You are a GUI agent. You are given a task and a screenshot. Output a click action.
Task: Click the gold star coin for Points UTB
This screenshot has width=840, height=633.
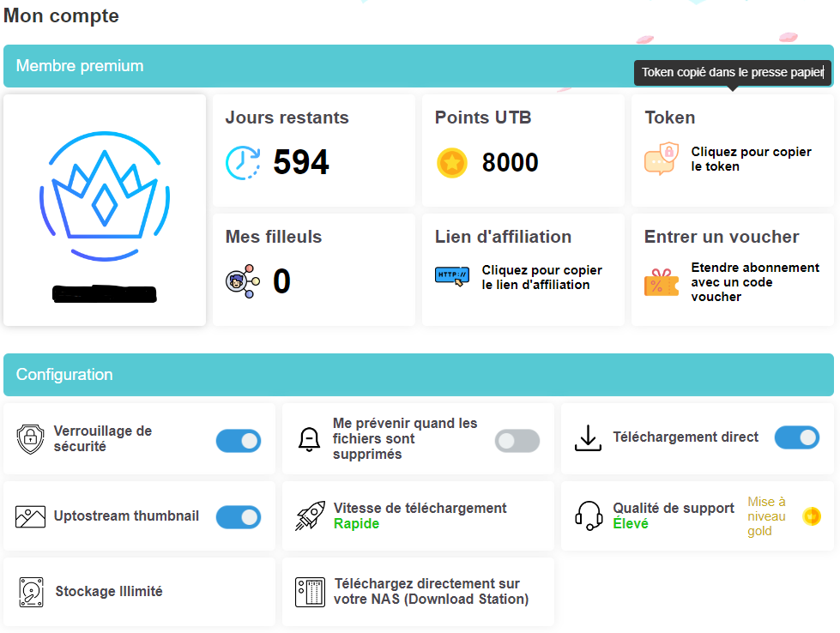452,162
